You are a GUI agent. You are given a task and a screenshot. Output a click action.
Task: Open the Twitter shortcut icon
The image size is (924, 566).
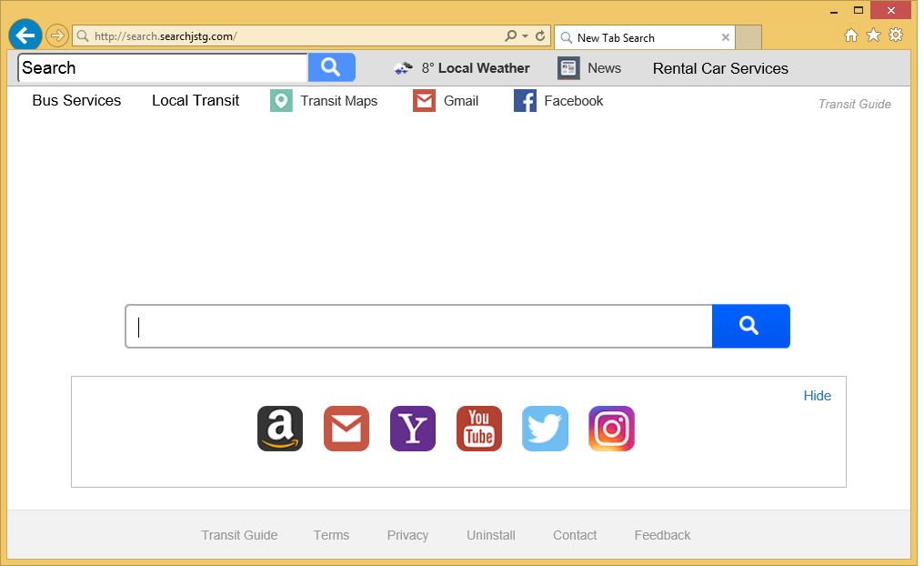point(545,429)
